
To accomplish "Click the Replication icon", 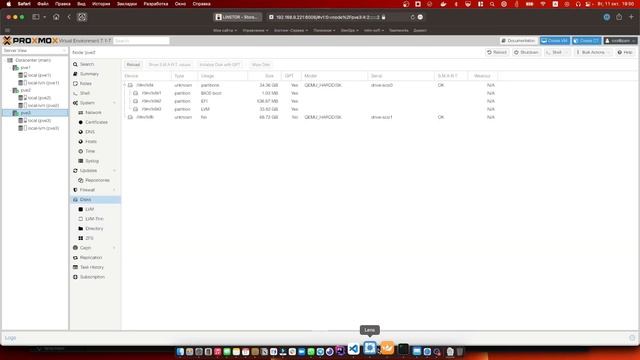I will pos(75,258).
